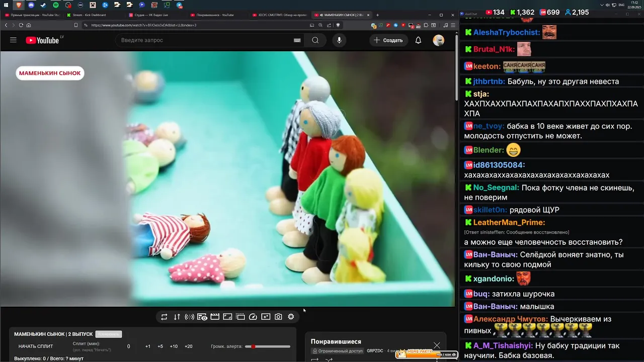644x362 pixels.
Task: Toggle playlist loop in Понравившиеся panel
Action: (315, 360)
